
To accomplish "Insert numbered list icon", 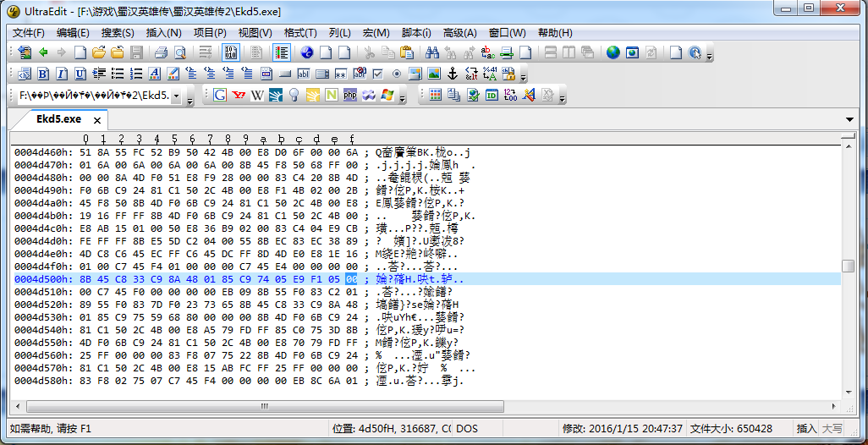I will pyautogui.click(x=136, y=74).
